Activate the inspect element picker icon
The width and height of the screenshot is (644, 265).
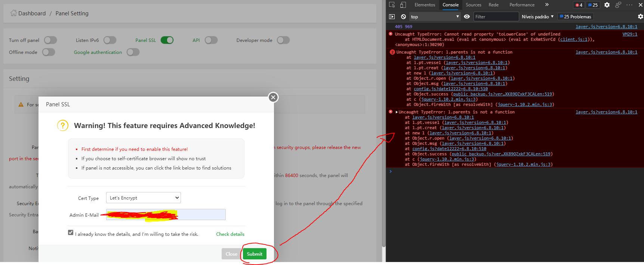(x=392, y=5)
